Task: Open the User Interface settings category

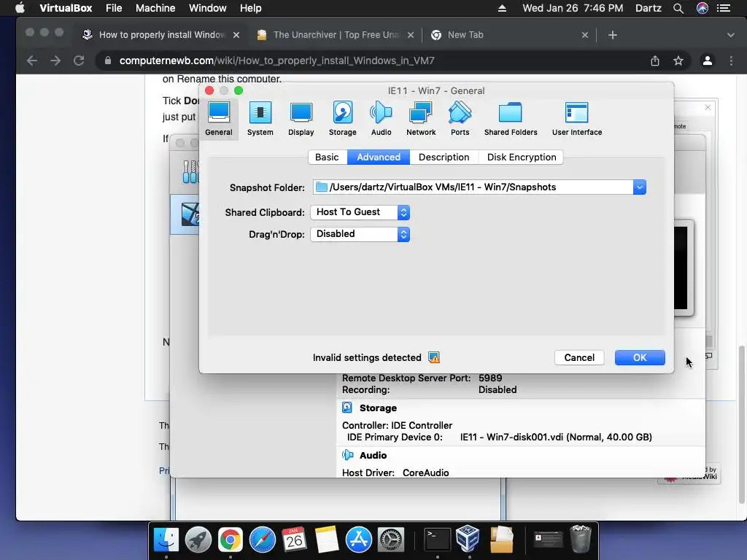Action: [x=577, y=119]
